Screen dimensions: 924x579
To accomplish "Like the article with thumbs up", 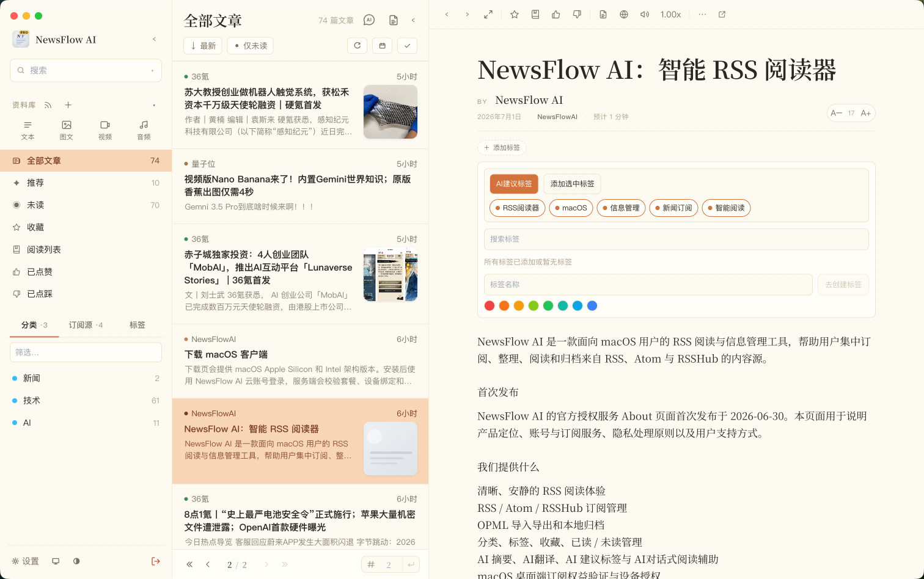I will coord(556,15).
